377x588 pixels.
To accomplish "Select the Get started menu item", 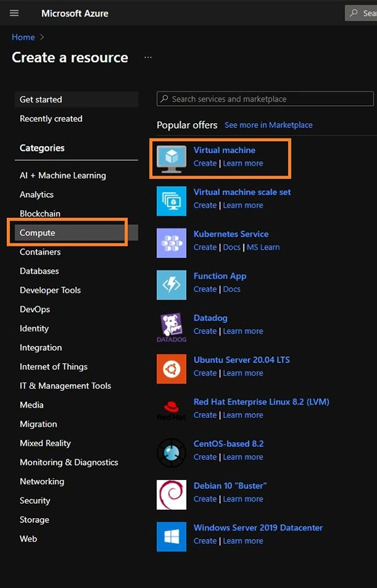I will [77, 100].
